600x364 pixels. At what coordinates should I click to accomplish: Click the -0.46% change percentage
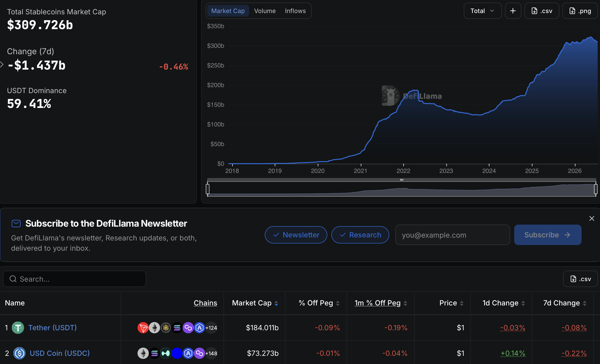(174, 67)
